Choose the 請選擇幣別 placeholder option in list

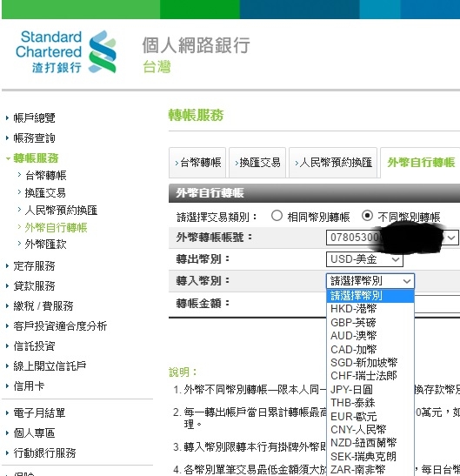(370, 295)
